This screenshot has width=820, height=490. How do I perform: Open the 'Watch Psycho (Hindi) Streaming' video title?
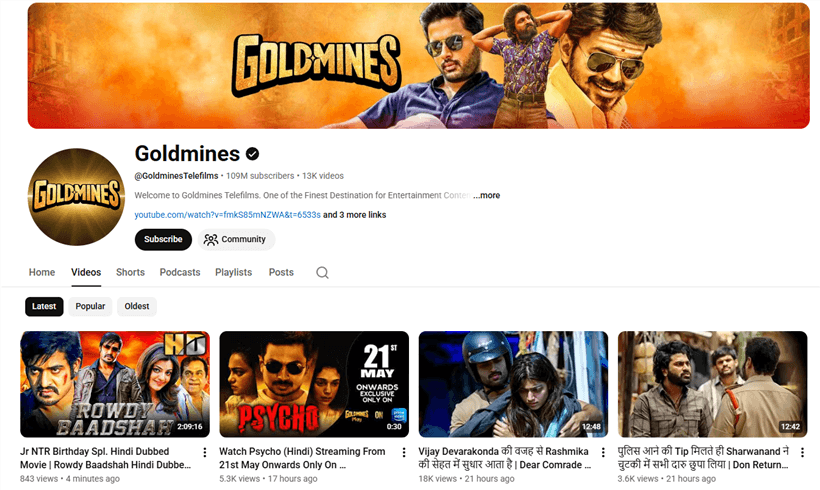point(302,458)
